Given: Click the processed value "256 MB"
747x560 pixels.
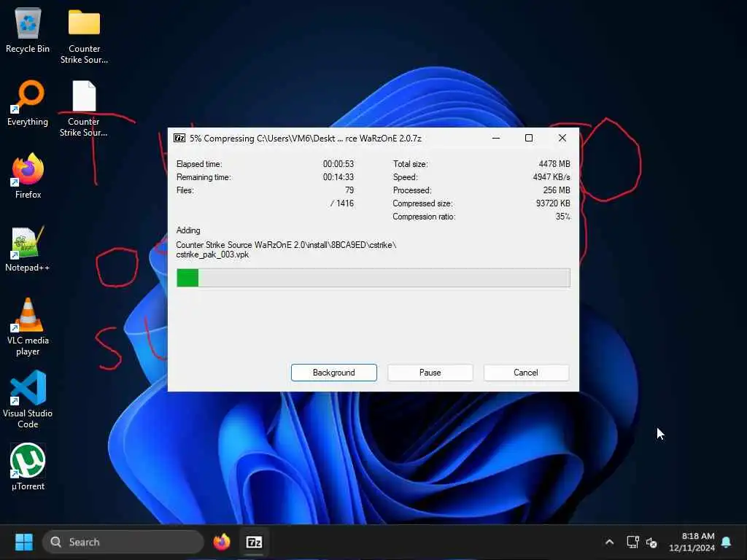Looking at the screenshot, I should [x=557, y=190].
